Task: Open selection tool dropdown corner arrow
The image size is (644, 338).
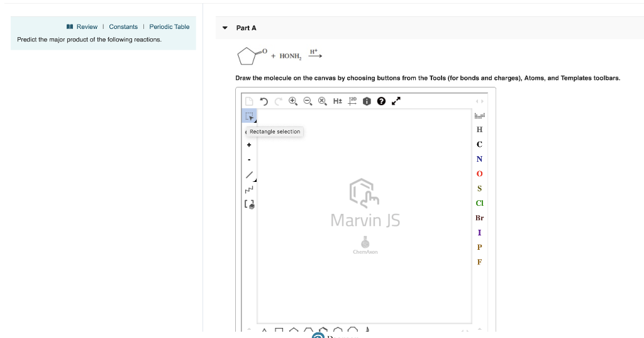Action: [x=255, y=121]
